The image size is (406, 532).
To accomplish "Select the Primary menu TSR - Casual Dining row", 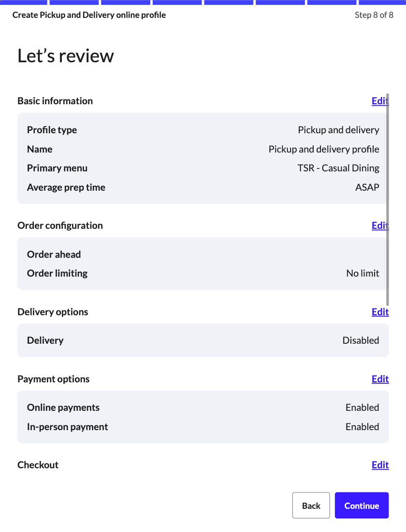I will [x=203, y=168].
